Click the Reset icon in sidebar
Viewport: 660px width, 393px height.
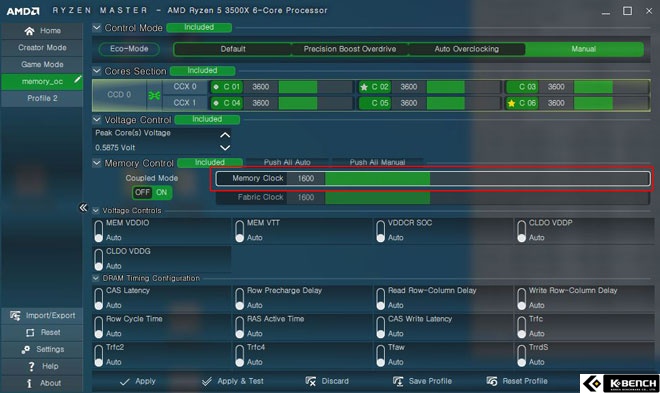pyautogui.click(x=30, y=333)
